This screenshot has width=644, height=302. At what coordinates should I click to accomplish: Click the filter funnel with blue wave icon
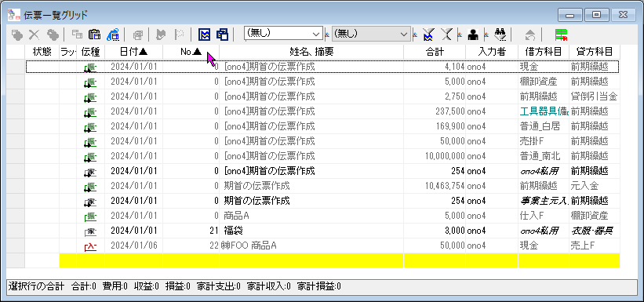pyautogui.click(x=429, y=35)
